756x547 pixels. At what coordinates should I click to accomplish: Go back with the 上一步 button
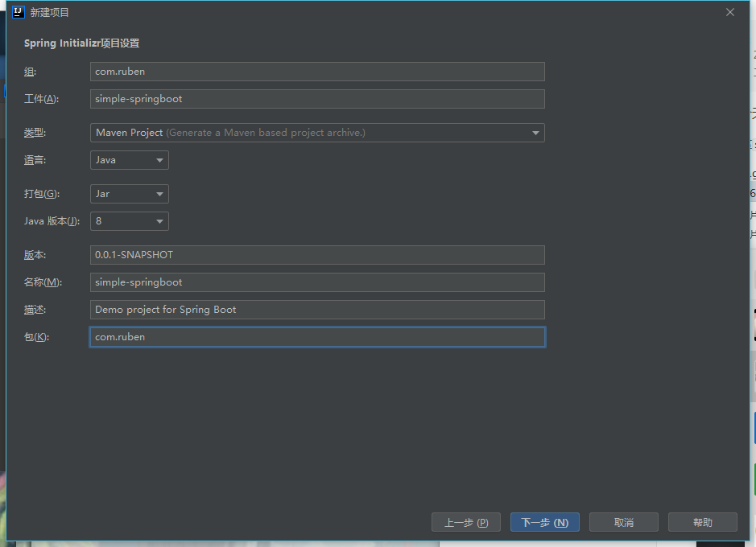[465, 522]
